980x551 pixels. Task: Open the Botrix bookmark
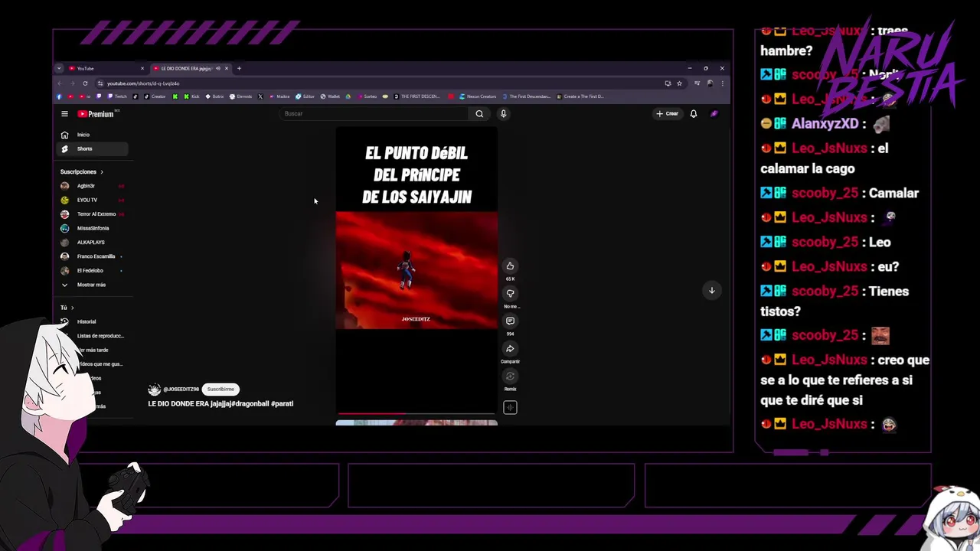[x=215, y=96]
